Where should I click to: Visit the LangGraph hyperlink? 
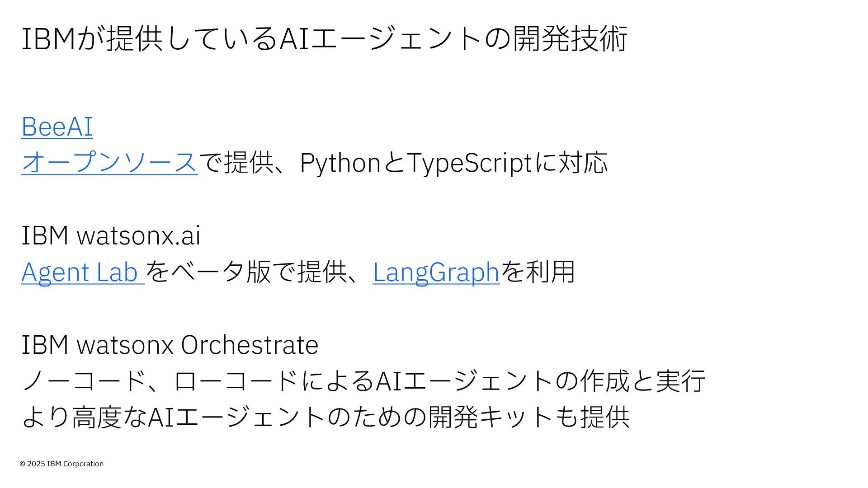click(x=436, y=272)
